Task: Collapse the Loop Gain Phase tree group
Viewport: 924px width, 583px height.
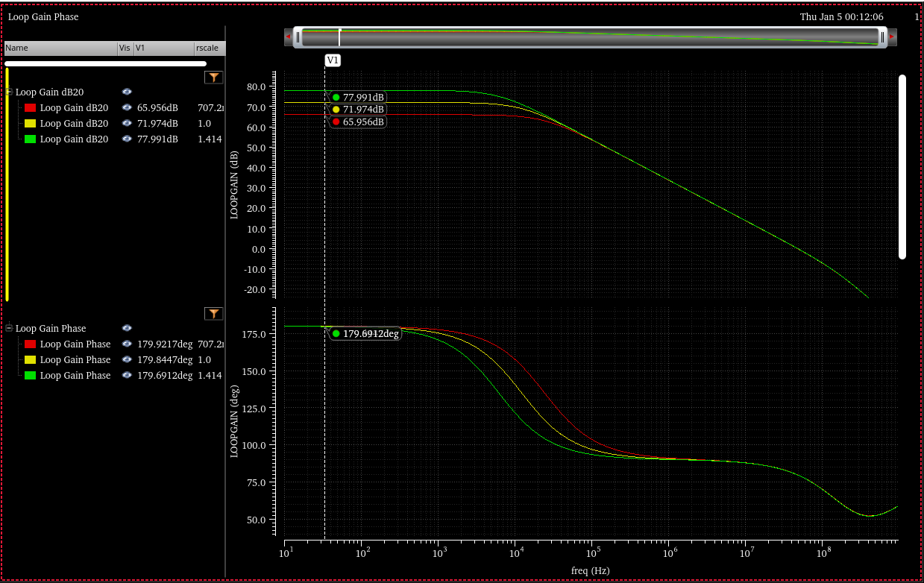Action: coord(9,328)
